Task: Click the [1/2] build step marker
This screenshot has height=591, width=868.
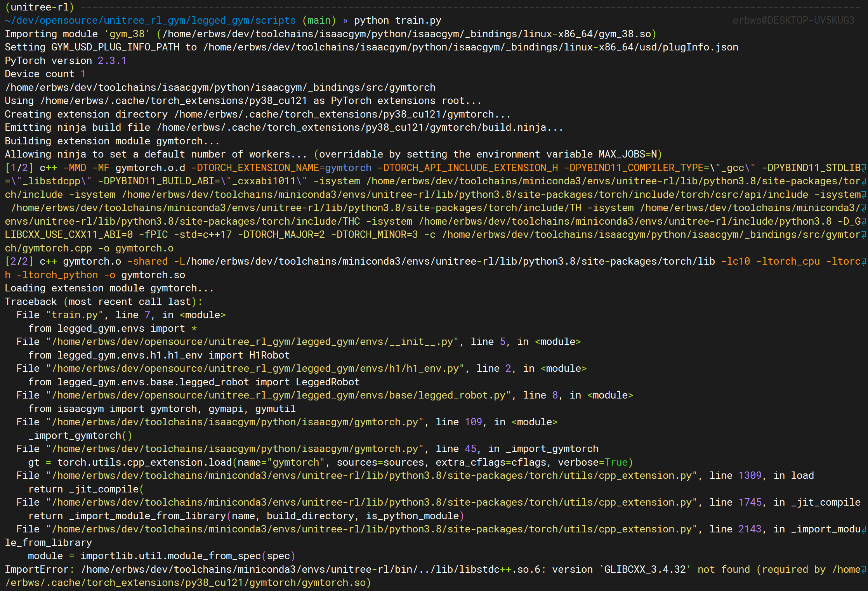Action: [x=19, y=168]
